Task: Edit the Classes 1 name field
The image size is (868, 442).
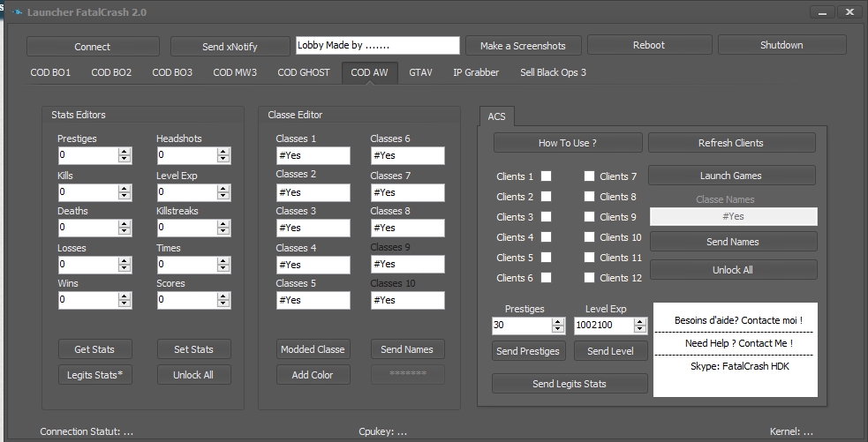Action: click(x=313, y=155)
